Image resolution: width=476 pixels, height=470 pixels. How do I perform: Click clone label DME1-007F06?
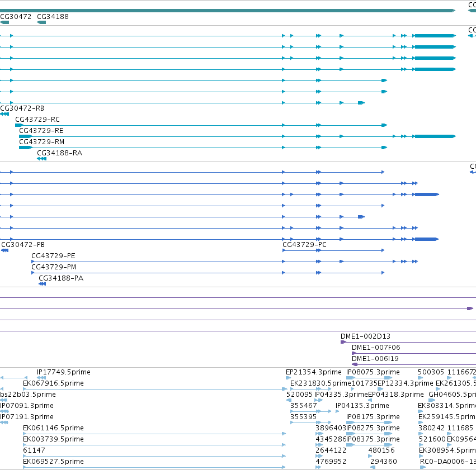click(376, 348)
